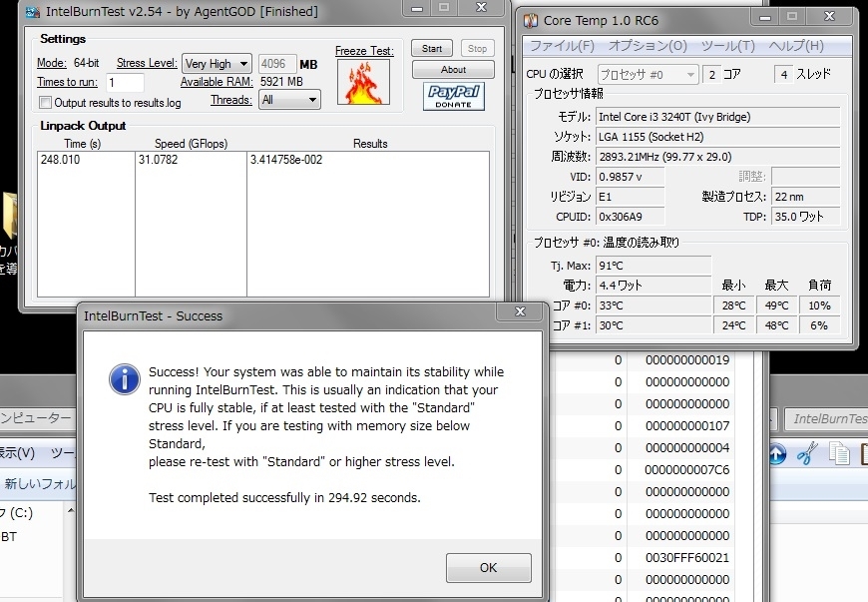Click the Tj. Max value 91°C
Screen dimensions: 868x602
click(653, 266)
